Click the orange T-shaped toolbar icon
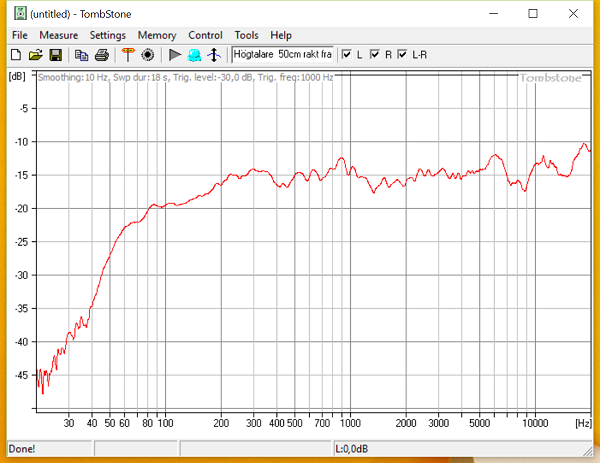 [x=128, y=54]
